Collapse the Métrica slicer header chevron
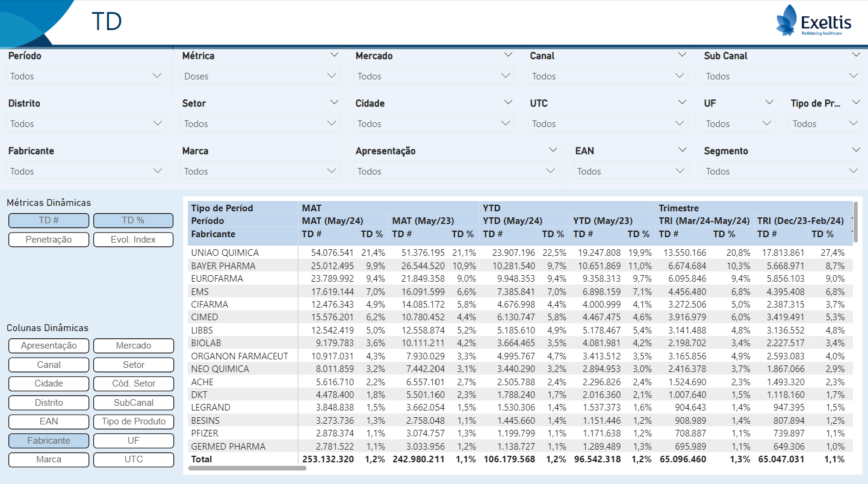 point(334,55)
